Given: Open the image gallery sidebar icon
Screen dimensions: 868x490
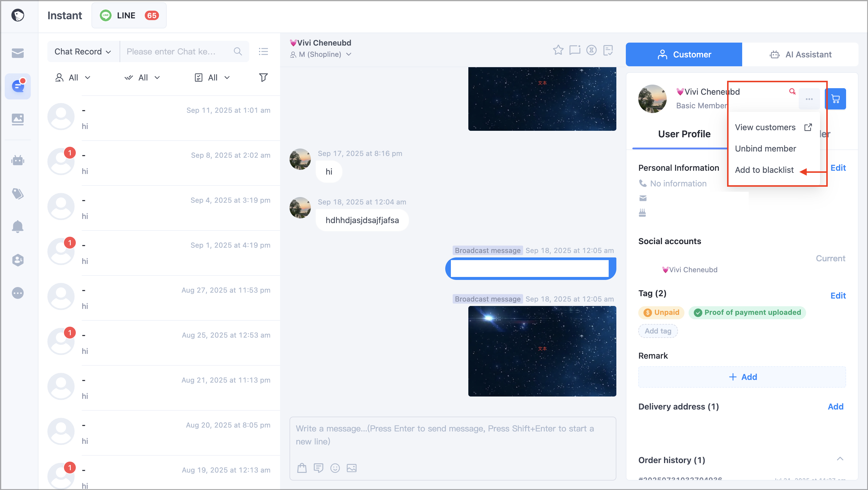Looking at the screenshot, I should [x=17, y=119].
